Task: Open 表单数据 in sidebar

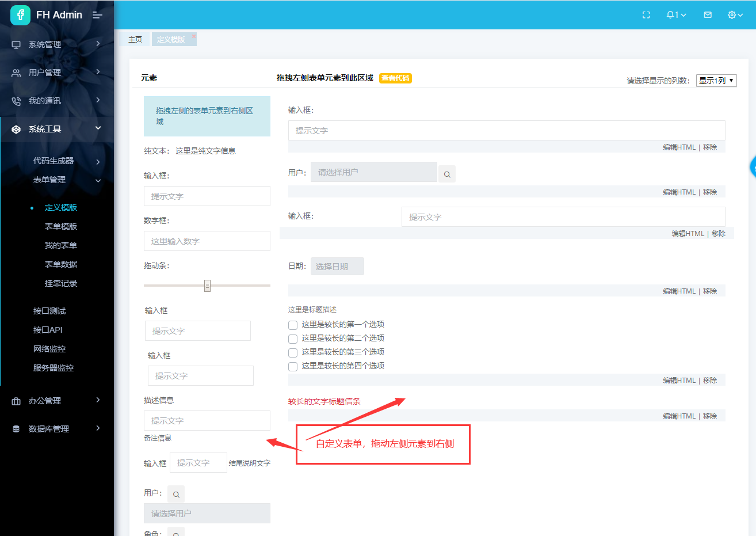Action: [x=61, y=264]
